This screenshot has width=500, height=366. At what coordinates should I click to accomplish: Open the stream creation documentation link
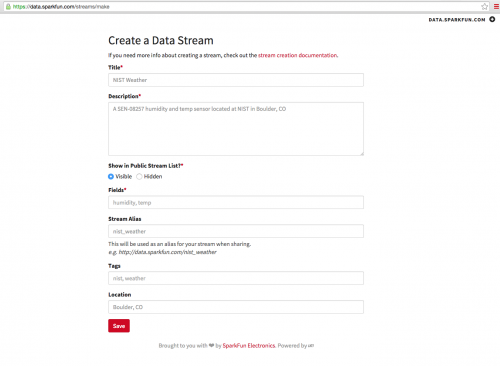pyautogui.click(x=298, y=55)
